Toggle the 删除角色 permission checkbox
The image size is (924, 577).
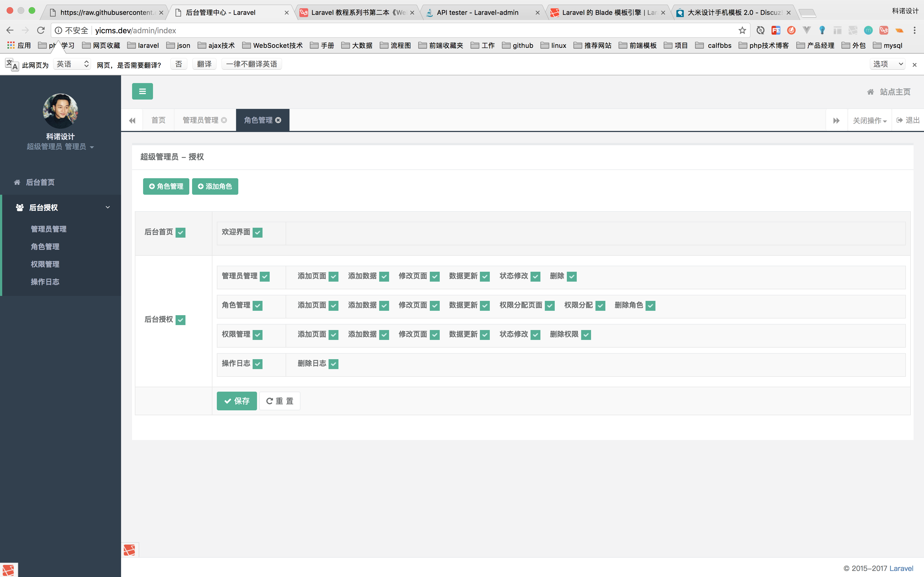click(x=650, y=306)
